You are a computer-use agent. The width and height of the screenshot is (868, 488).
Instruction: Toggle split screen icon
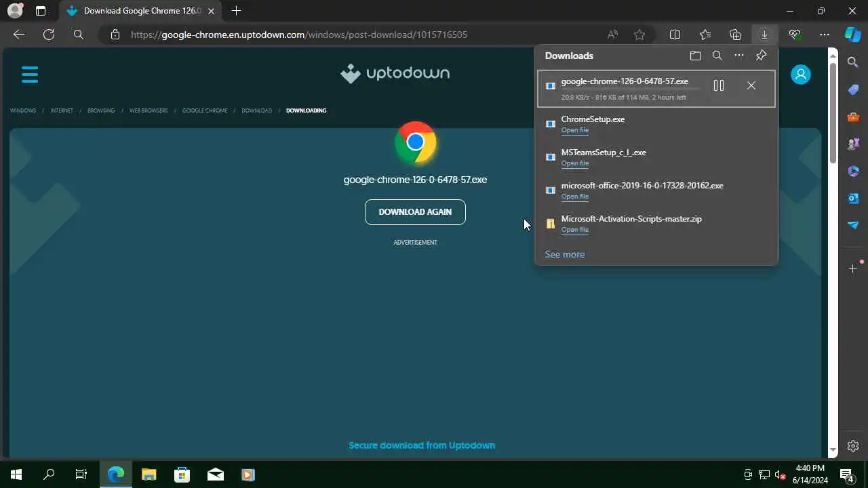(x=675, y=35)
